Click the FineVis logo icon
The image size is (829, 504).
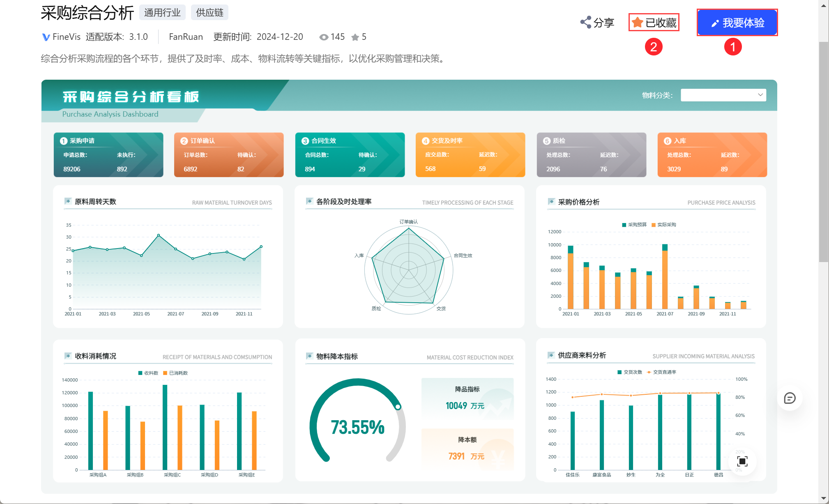tap(46, 37)
